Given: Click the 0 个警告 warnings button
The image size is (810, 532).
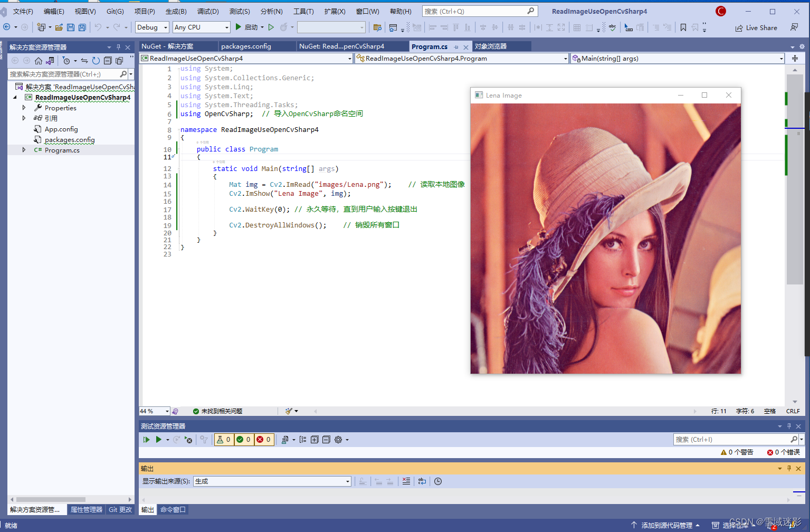Looking at the screenshot, I should click(x=737, y=452).
